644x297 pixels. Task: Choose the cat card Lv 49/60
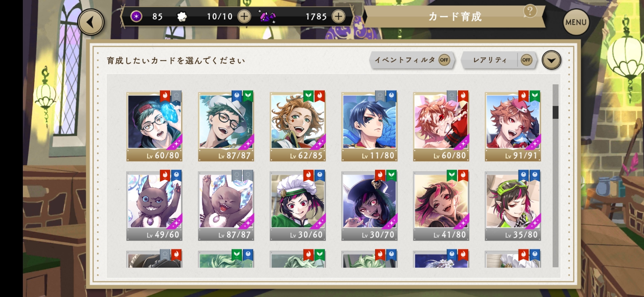tap(154, 205)
